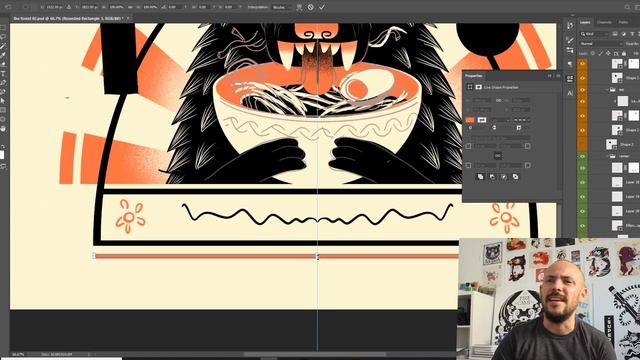Select the Rectangular Marquee tool
Screen dimensions: 640x360
coord(3,28)
